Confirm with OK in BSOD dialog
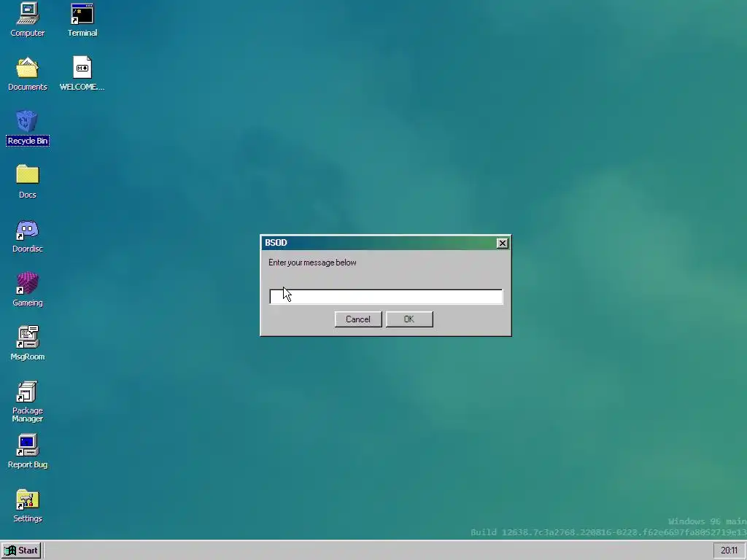The height and width of the screenshot is (560, 747). pyautogui.click(x=409, y=319)
